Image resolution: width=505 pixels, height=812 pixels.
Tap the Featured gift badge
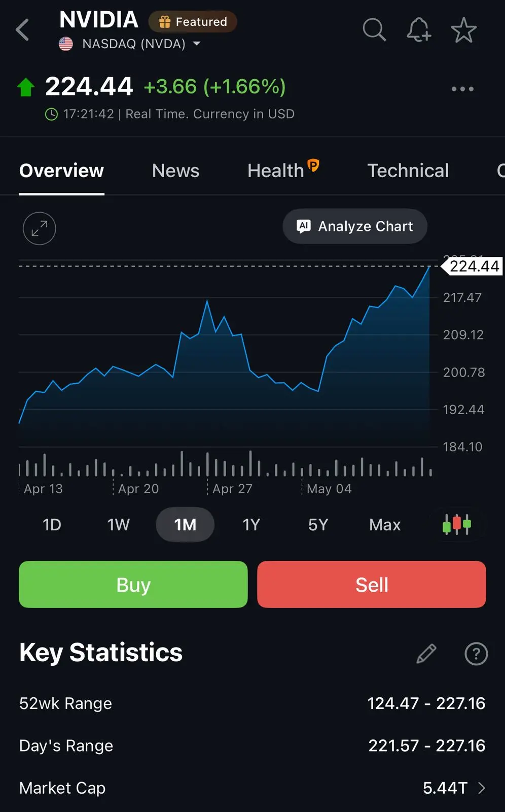(x=193, y=22)
